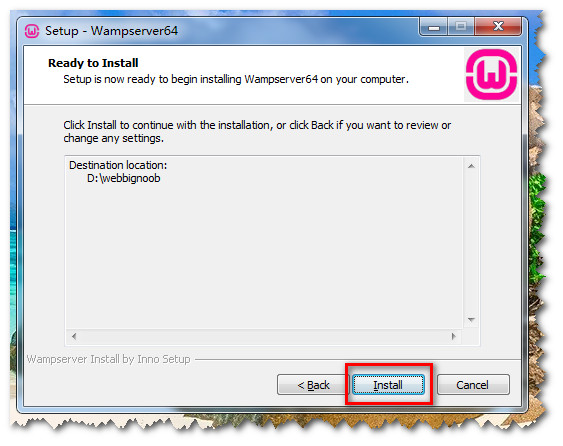Minimize the Setup window
Viewport: 563px width, 446px height.
434,27
